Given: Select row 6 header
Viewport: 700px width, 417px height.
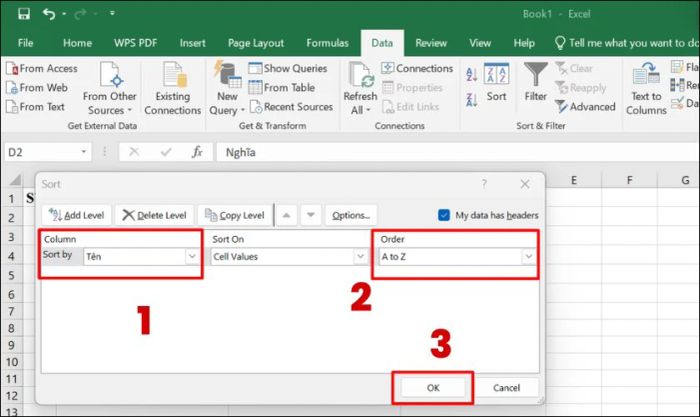Looking at the screenshot, I should (12, 295).
